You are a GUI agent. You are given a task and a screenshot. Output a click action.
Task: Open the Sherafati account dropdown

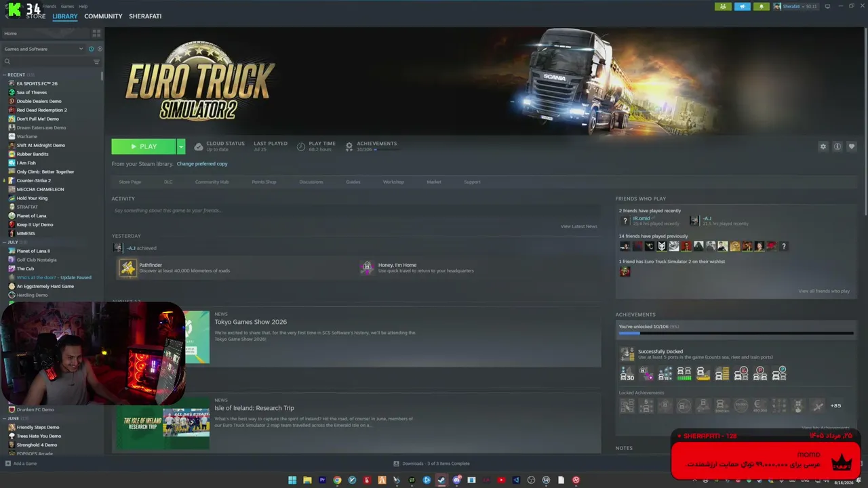pyautogui.click(x=795, y=7)
